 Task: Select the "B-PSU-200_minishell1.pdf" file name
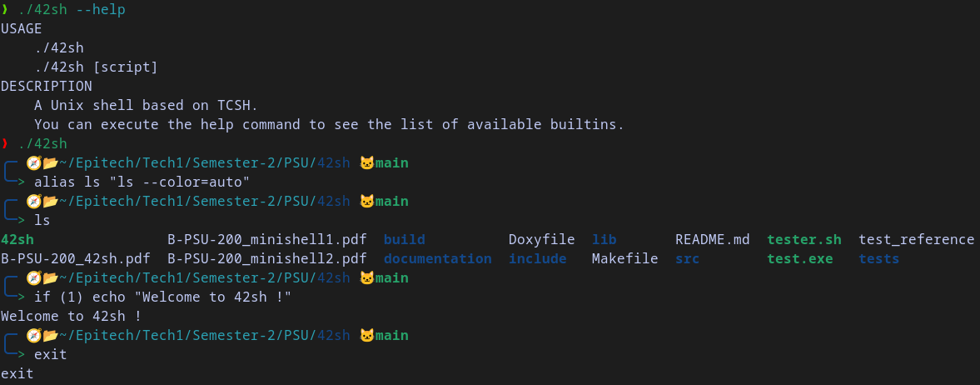(x=267, y=240)
